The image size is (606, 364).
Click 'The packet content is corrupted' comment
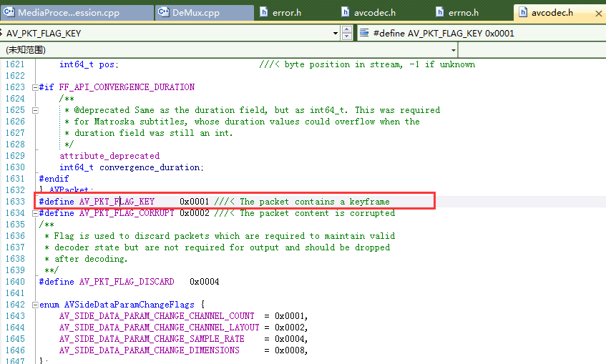pyautogui.click(x=317, y=213)
